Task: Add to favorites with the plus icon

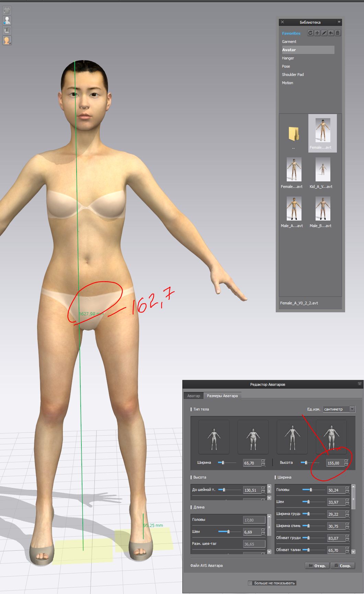Action: [x=317, y=33]
